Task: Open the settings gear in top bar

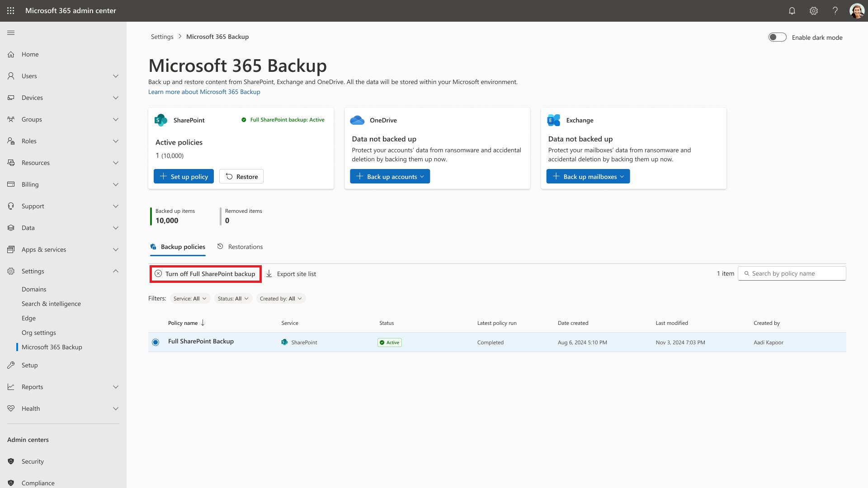Action: (814, 11)
